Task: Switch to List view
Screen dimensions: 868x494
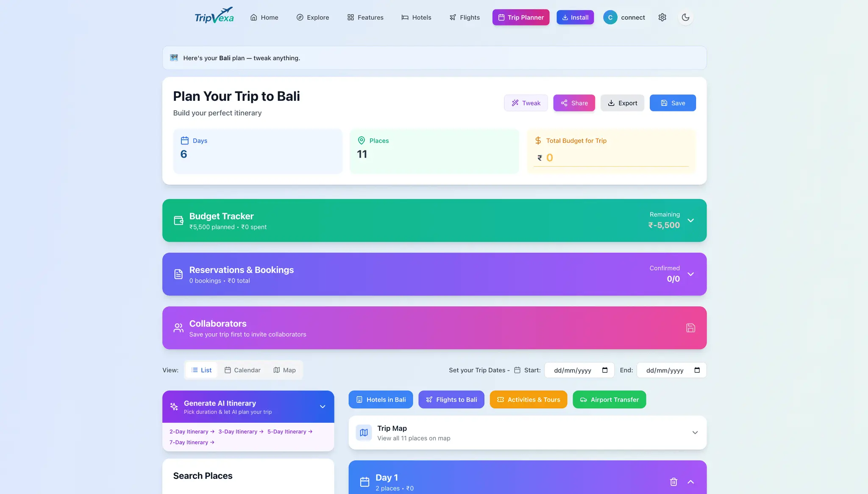Action: (x=201, y=370)
